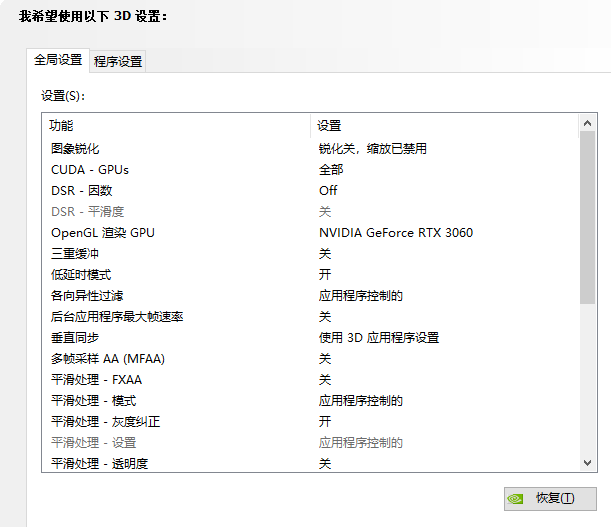
Task: Click the 关 value for 平滑处理 - 透明度
Action: tap(325, 464)
